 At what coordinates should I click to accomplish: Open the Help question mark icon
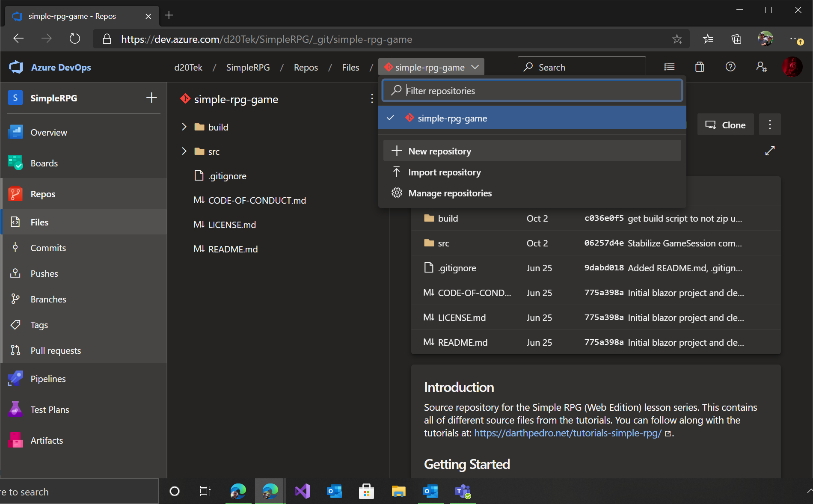click(730, 67)
